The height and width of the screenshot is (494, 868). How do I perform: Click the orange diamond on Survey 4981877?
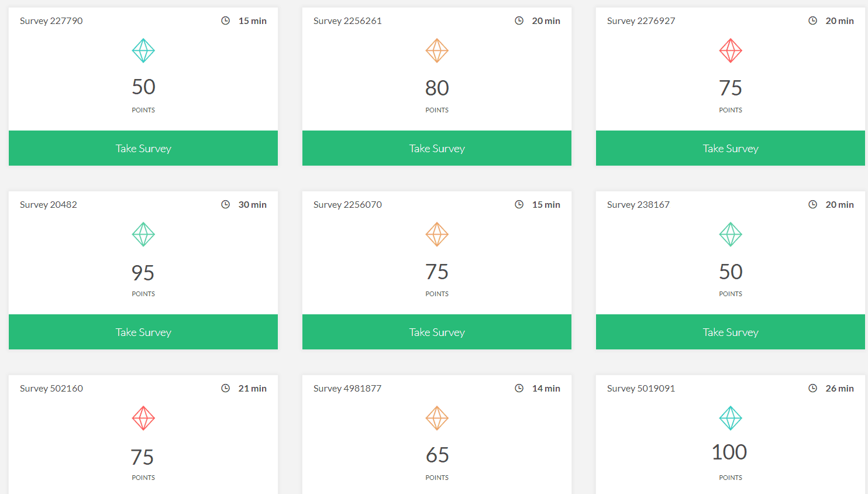(x=437, y=418)
